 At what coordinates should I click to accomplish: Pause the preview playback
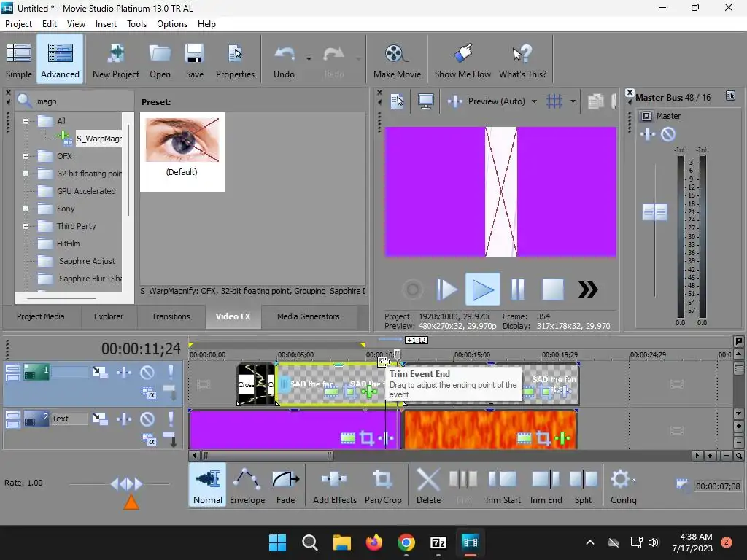[x=518, y=289]
